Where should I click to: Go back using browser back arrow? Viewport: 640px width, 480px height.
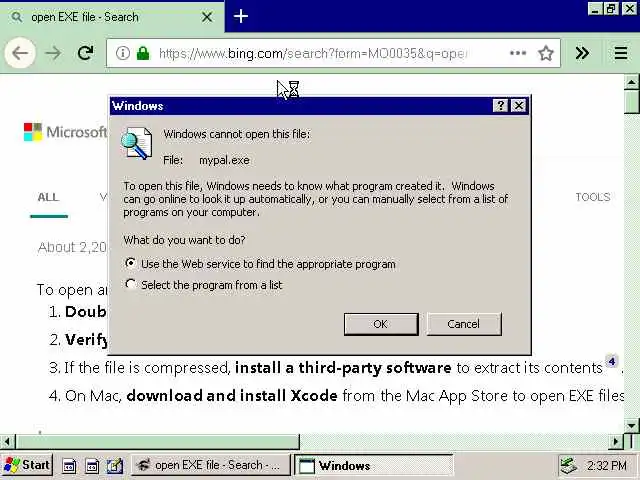[20, 53]
